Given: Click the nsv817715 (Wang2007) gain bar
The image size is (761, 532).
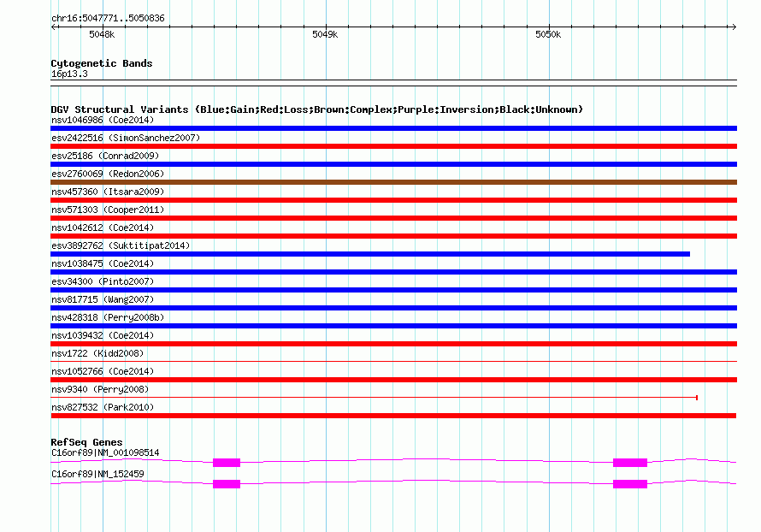Looking at the screenshot, I should pyautogui.click(x=393, y=308).
